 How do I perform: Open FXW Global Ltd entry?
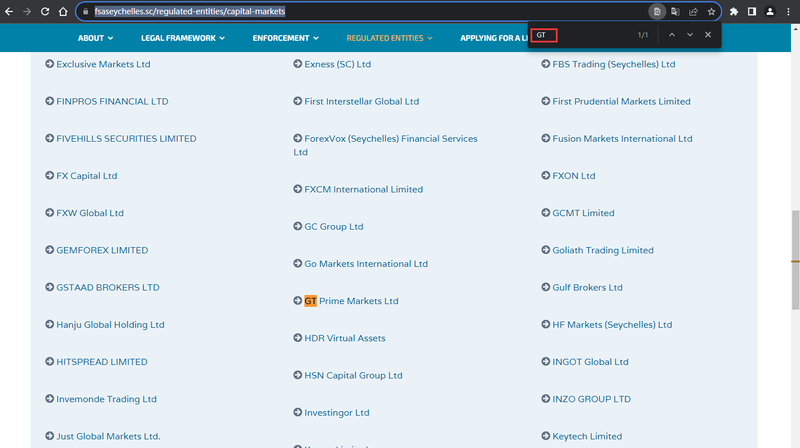click(90, 213)
